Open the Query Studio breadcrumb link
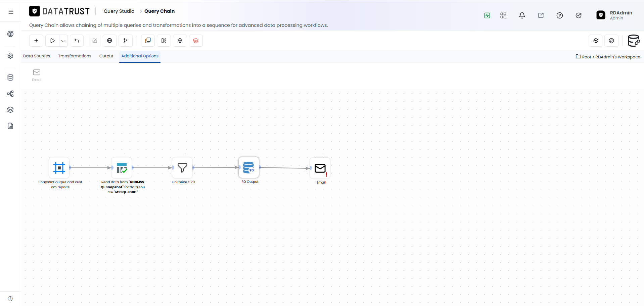The width and height of the screenshot is (644, 306). click(x=119, y=11)
